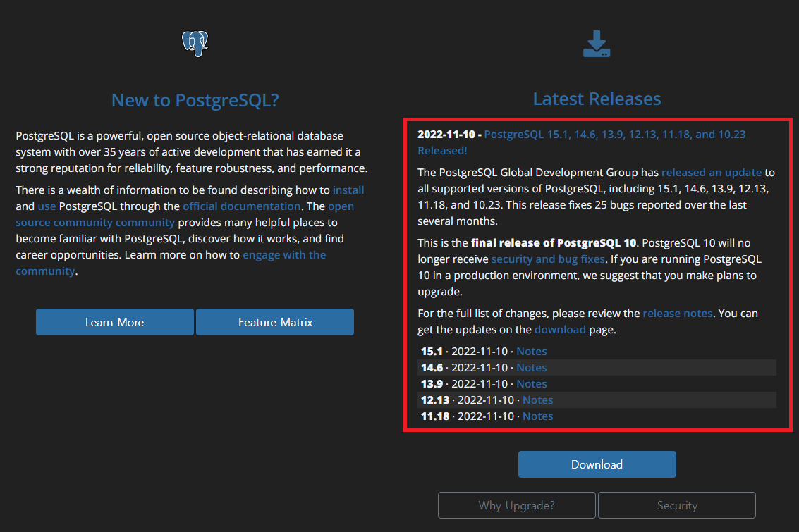Image resolution: width=799 pixels, height=532 pixels.
Task: Click the download tray icon above Latest Releases
Action: click(597, 44)
